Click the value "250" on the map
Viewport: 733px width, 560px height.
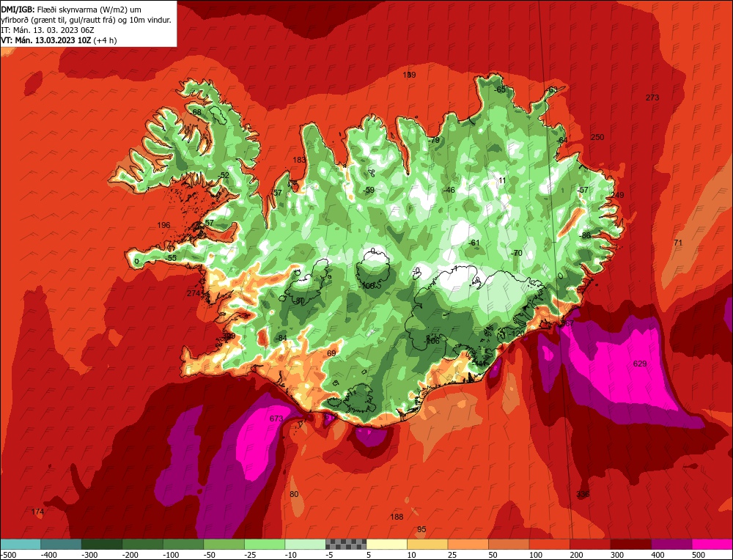click(597, 137)
